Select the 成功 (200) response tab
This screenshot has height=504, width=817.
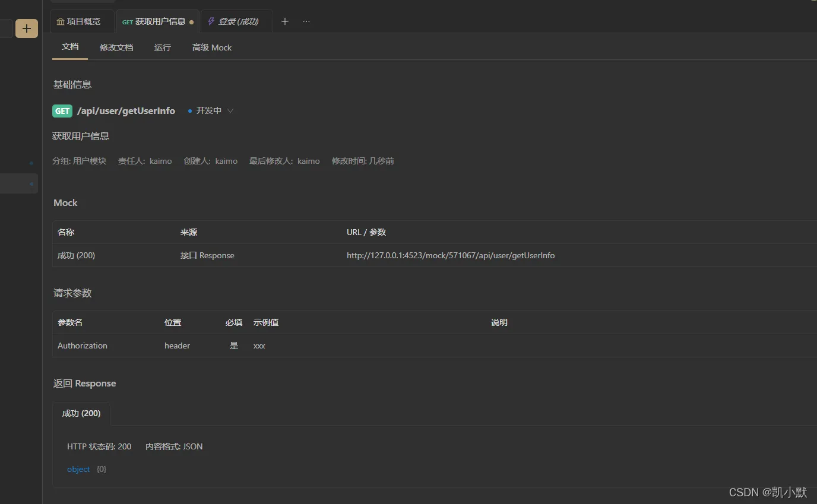click(x=81, y=413)
